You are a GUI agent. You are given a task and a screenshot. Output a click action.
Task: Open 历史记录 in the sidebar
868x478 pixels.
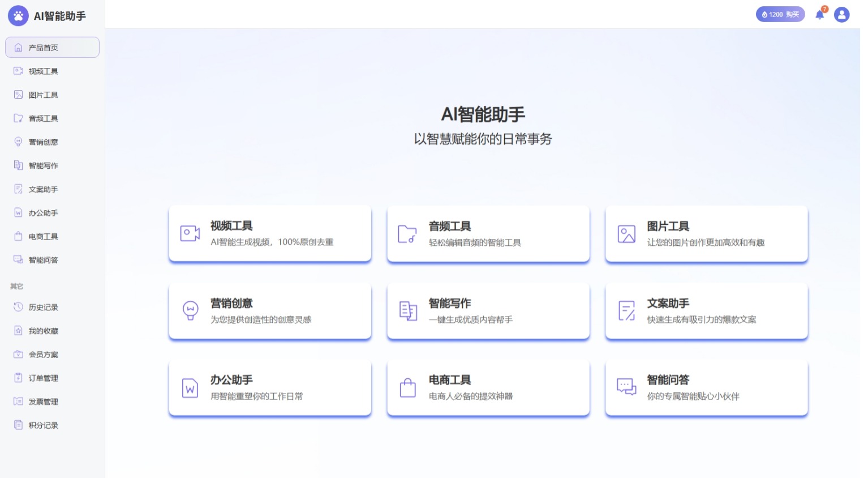[x=44, y=308]
